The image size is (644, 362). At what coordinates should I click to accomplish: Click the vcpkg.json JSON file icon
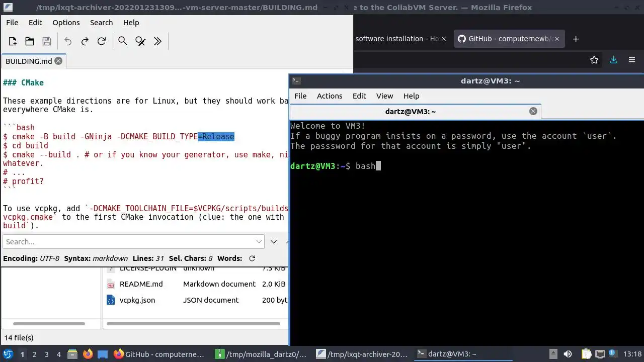(x=111, y=300)
